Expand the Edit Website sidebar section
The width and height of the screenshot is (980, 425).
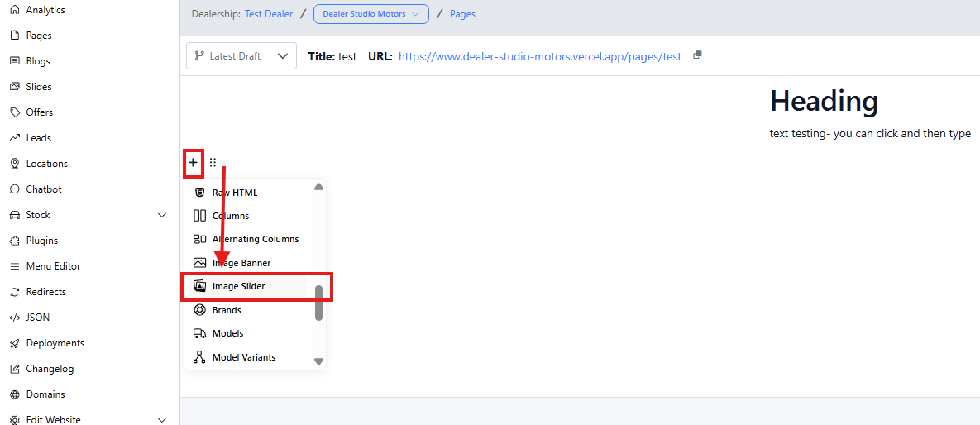click(162, 420)
